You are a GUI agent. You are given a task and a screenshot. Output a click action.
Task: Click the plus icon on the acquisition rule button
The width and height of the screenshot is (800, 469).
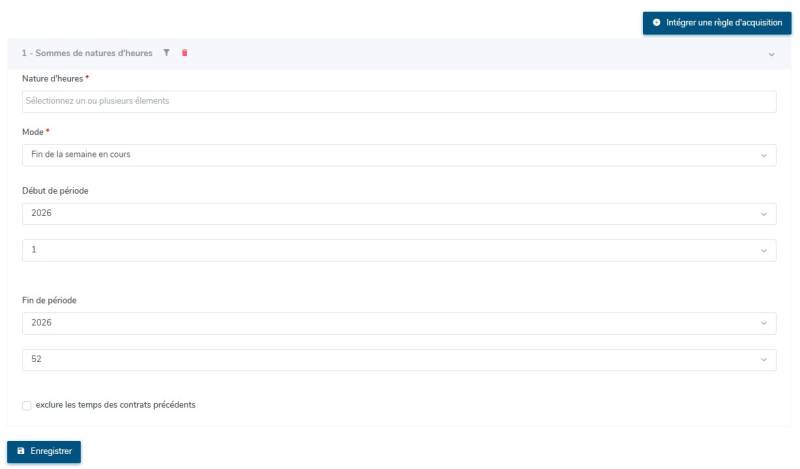pyautogui.click(x=656, y=22)
